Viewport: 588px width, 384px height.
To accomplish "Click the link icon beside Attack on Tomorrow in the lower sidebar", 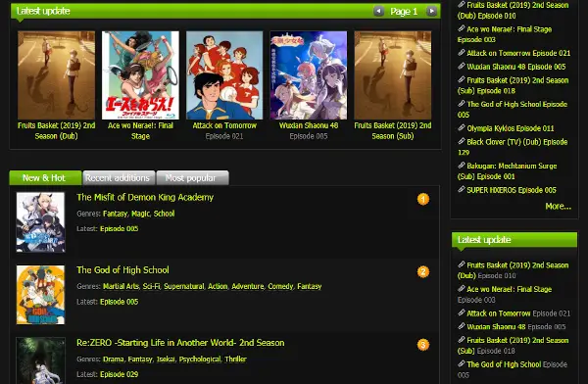I will point(462,312).
